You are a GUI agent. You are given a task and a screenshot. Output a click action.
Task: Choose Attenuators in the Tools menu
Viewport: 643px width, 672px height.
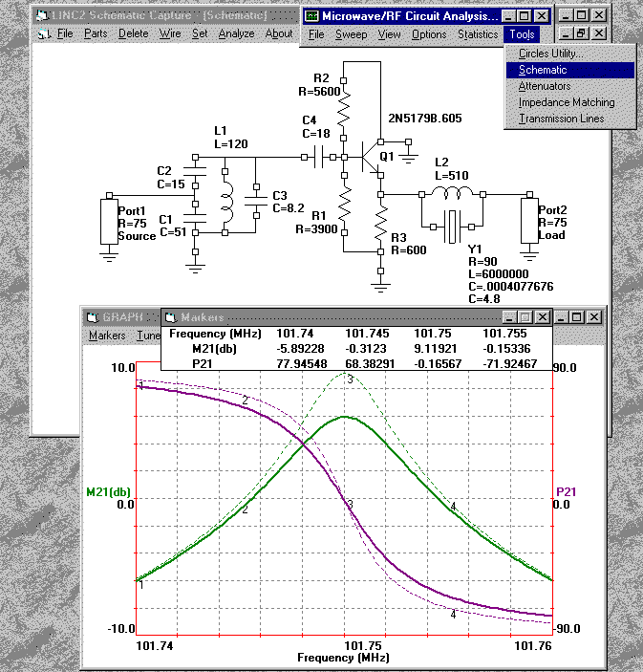pyautogui.click(x=545, y=86)
